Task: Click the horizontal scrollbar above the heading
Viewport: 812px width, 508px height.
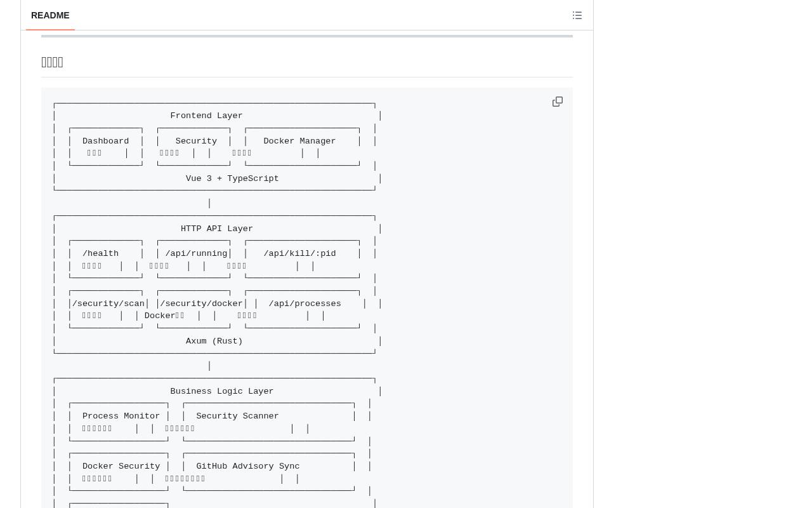Action: (307, 36)
